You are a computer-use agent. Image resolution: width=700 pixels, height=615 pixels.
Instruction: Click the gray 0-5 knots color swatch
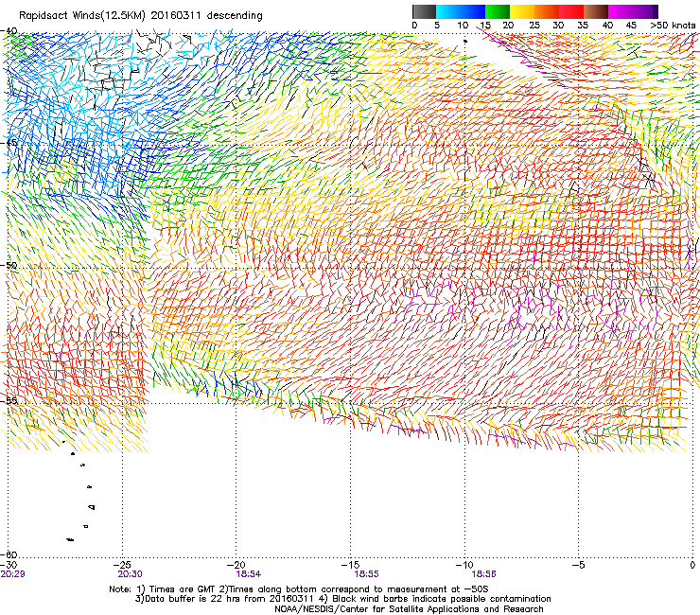coord(424,11)
